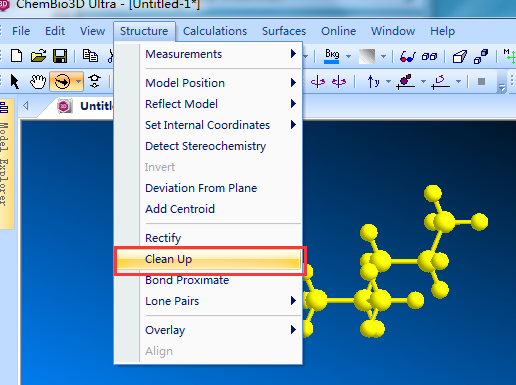Click the red-blue stereo glasses icon
Screen dimensions: 516x385
pos(407,56)
